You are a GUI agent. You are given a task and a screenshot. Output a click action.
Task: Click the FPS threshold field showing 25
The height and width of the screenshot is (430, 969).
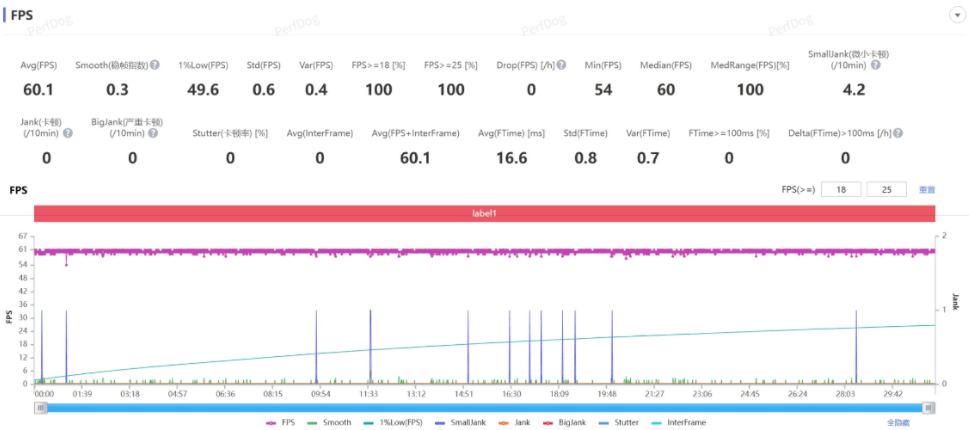point(887,190)
